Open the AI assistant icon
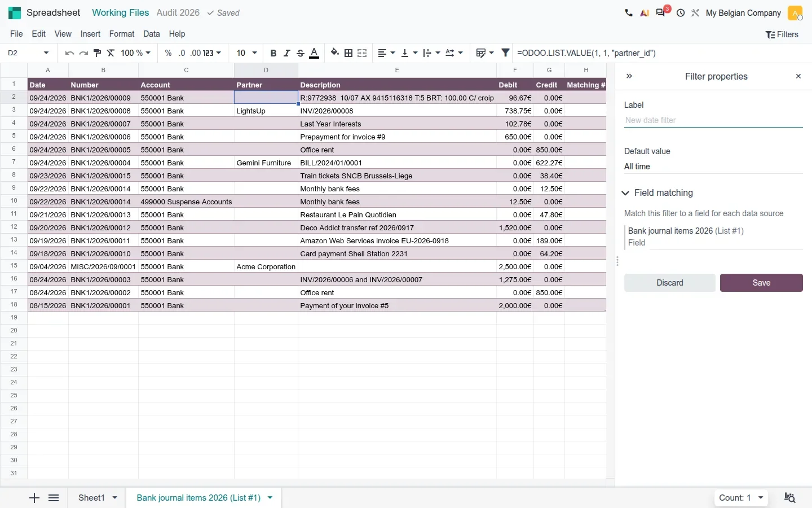Screen dimensions: 812x508 point(645,12)
